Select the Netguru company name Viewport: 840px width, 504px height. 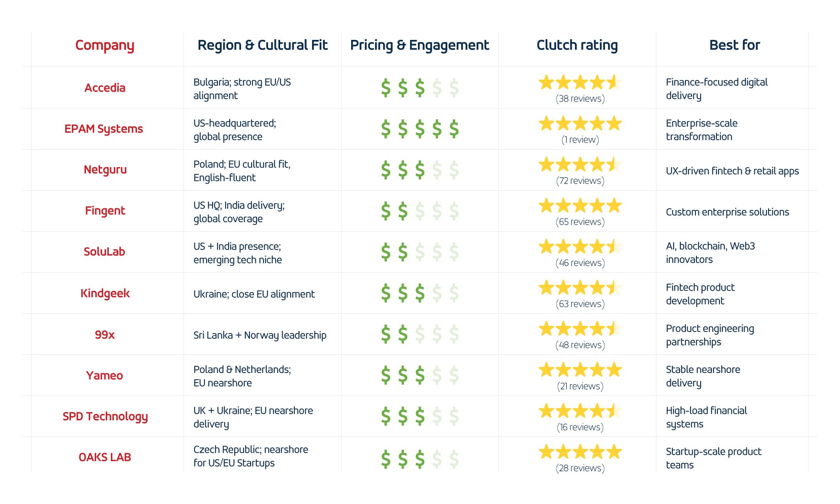click(x=105, y=170)
